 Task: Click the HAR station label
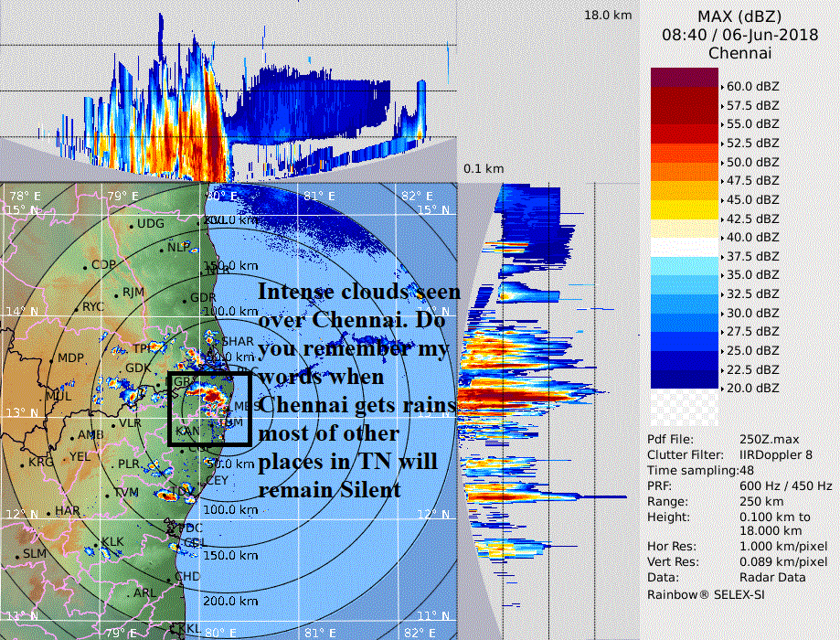[68, 511]
